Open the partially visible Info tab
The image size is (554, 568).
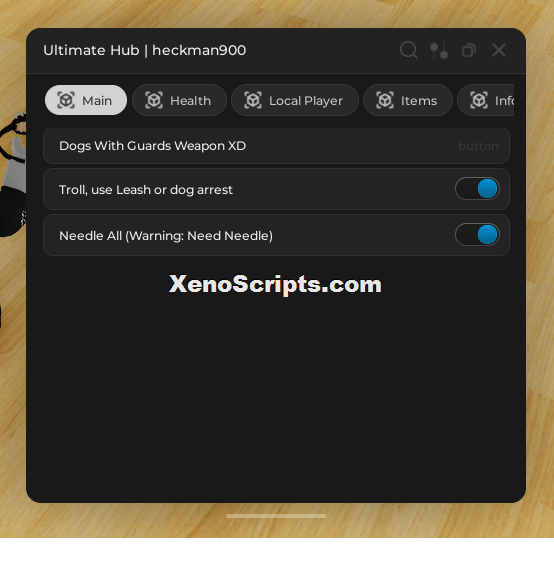point(486,100)
